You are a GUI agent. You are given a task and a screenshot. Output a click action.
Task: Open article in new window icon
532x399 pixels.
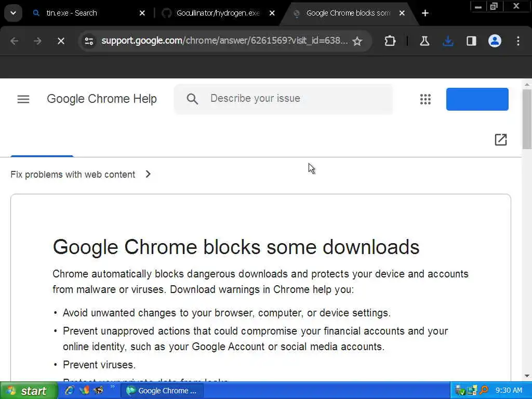(x=500, y=139)
